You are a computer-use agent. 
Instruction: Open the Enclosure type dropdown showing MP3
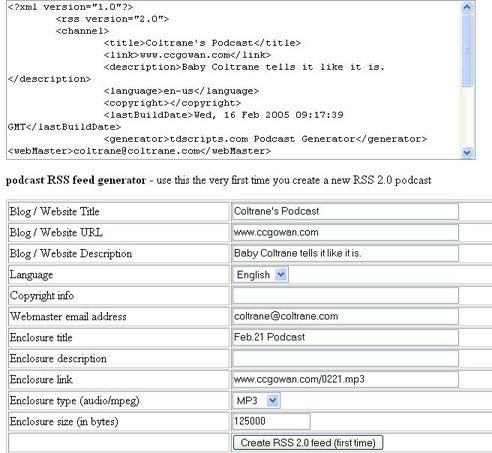click(x=256, y=400)
